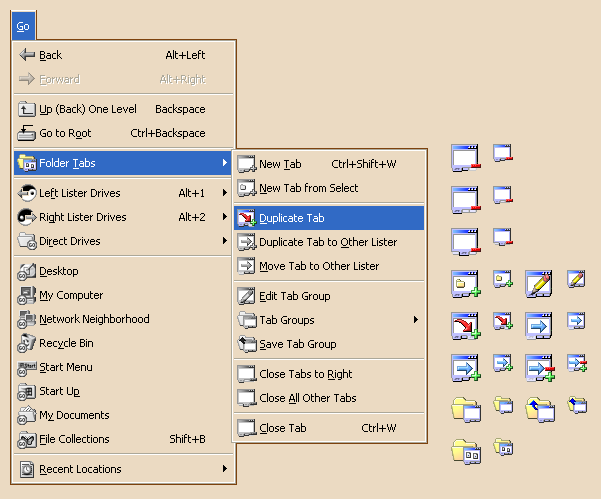Click the large Folder Tabs folder icon in sheet

466,452
